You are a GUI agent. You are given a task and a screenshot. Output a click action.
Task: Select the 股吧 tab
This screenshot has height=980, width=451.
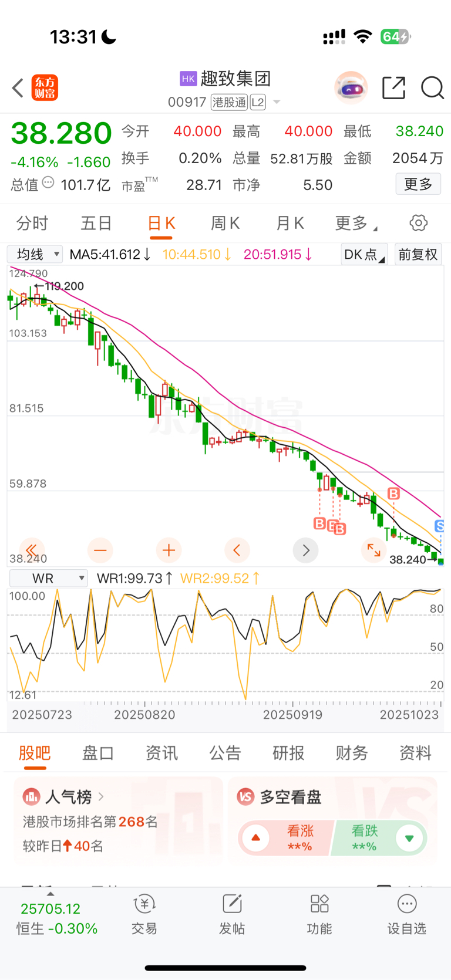click(x=35, y=753)
